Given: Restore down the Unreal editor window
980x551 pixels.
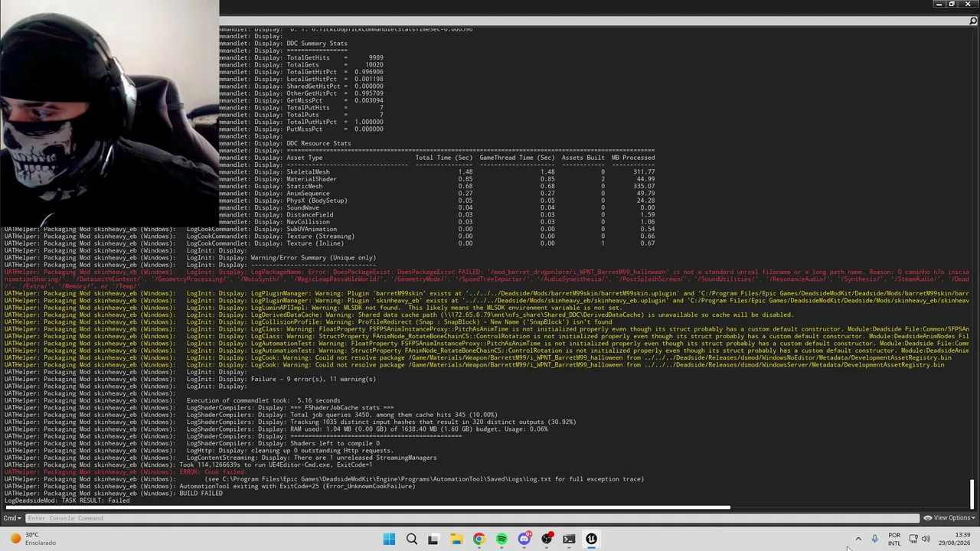Looking at the screenshot, I should point(952,4).
